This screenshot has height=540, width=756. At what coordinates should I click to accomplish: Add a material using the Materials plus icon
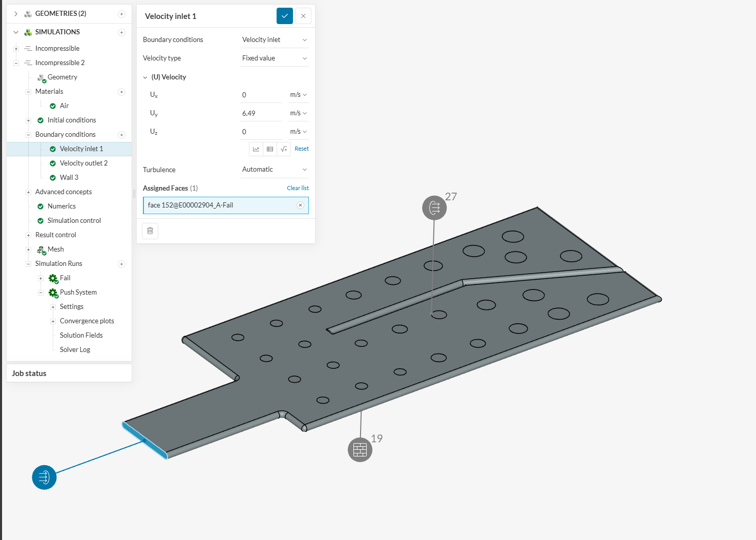[x=121, y=92]
